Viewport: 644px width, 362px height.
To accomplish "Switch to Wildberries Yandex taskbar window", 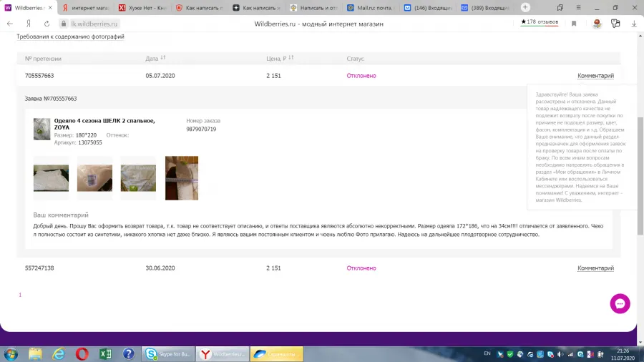I will (x=223, y=354).
